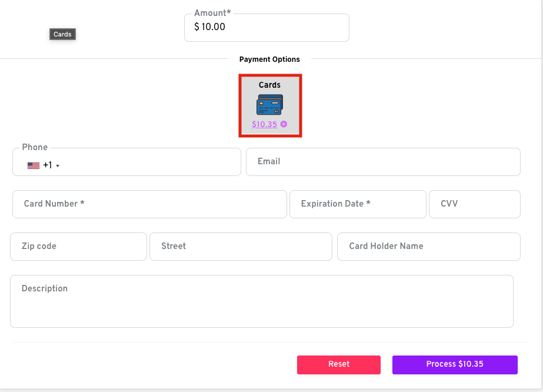The width and height of the screenshot is (543, 392).
Task: Open the country code dropdown arrow
Action: (58, 167)
